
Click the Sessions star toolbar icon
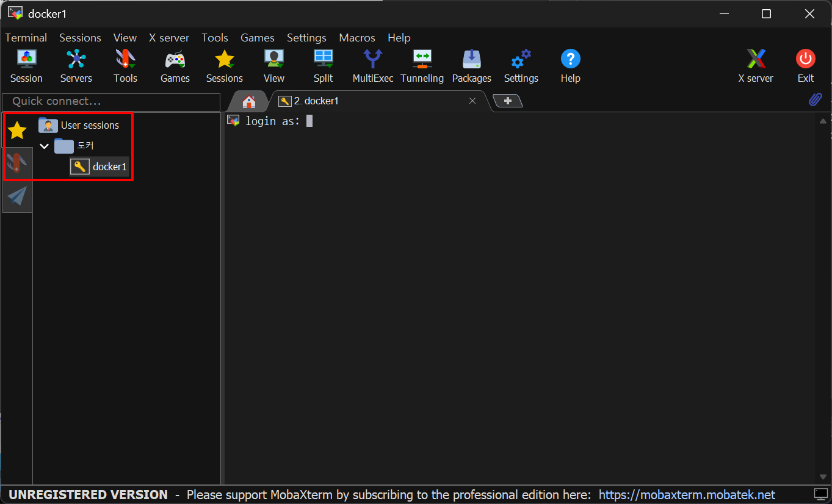click(x=224, y=66)
